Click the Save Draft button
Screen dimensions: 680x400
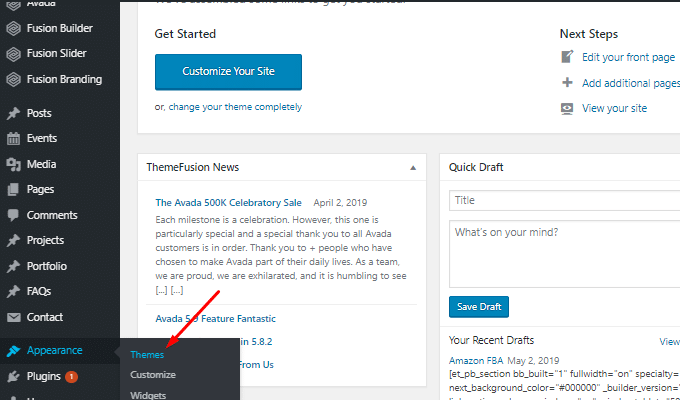tap(479, 307)
